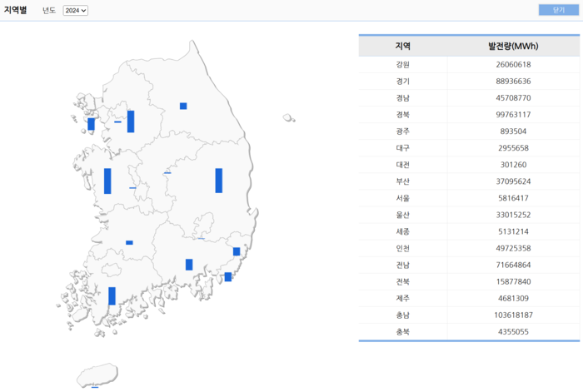The width and height of the screenshot is (583, 392).
Task: Click the 부산 region row label
Action: pos(402,181)
